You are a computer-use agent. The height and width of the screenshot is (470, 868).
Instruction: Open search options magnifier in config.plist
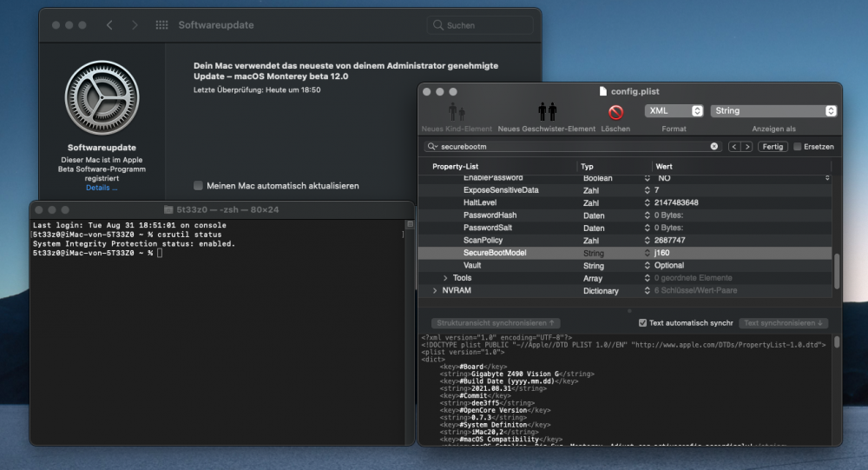[432, 146]
